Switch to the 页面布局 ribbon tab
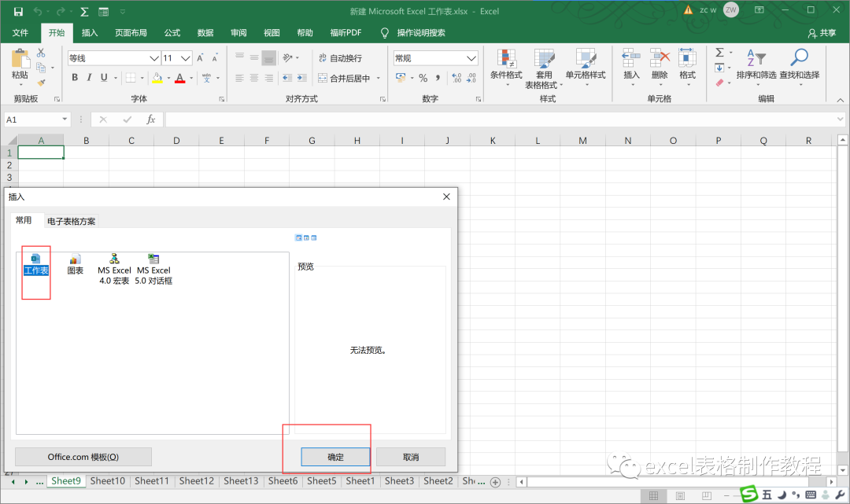 click(x=131, y=32)
